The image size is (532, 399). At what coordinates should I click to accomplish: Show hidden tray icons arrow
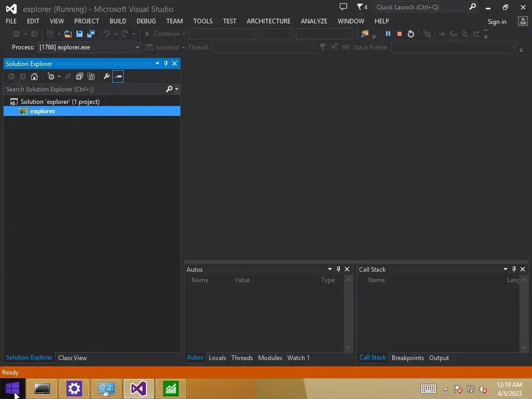point(445,389)
